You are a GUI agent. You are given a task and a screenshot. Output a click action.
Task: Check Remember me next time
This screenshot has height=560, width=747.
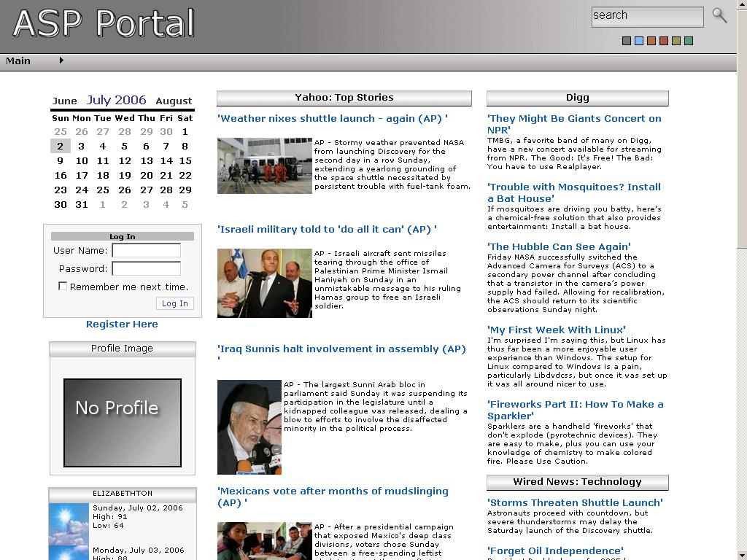pyautogui.click(x=63, y=286)
